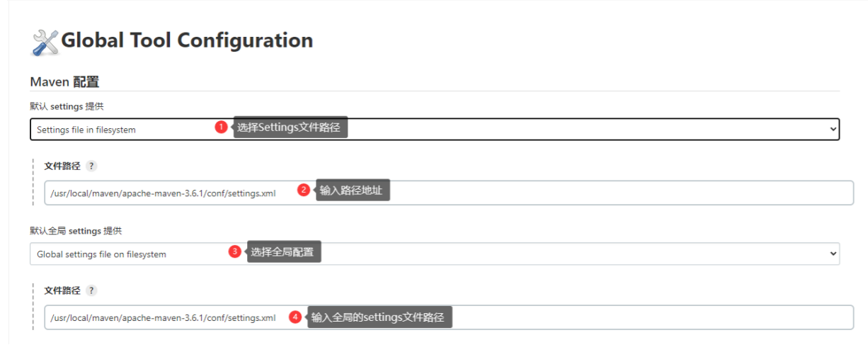
Task: Open the 'Settings file in filesystem' dropdown
Action: pos(435,130)
